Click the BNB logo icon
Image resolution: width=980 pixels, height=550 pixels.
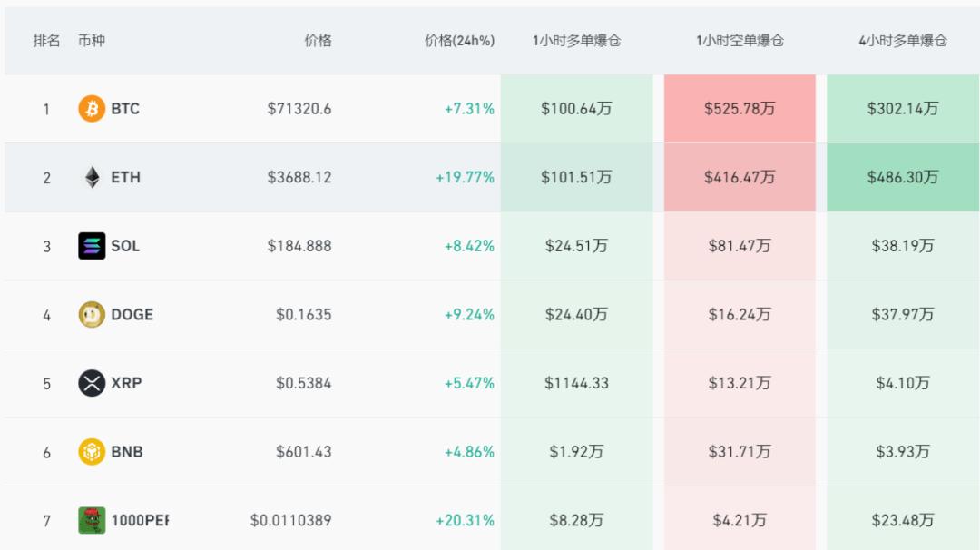tap(92, 452)
